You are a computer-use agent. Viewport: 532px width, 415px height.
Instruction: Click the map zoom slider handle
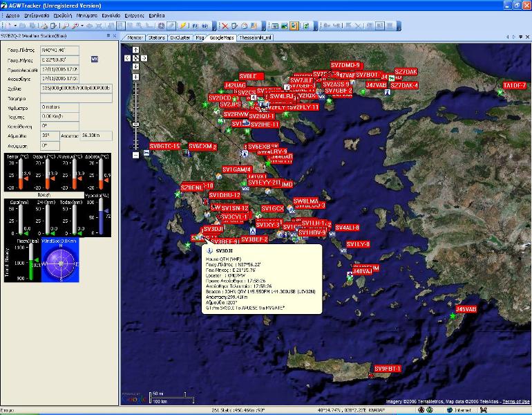tap(135, 124)
